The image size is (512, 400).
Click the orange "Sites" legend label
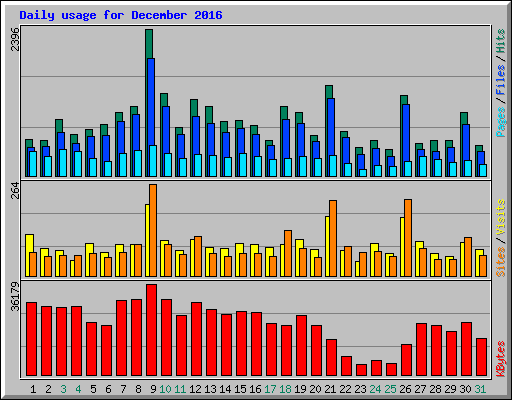[501, 262]
